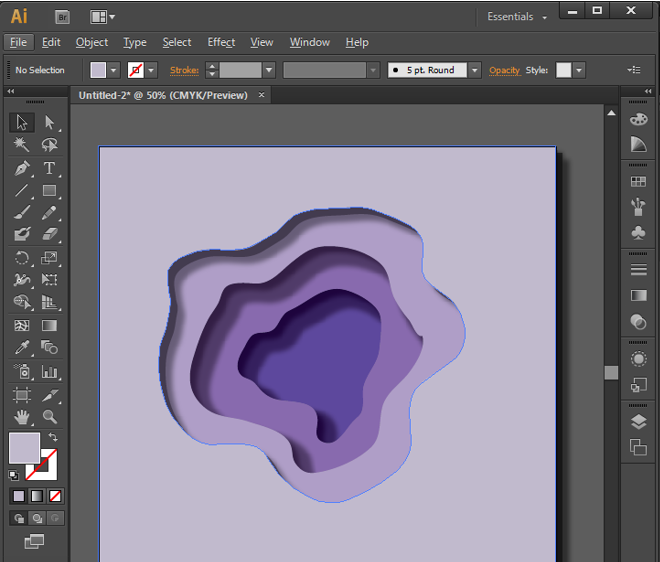
Task: Select the Eraser tool
Action: [50, 234]
